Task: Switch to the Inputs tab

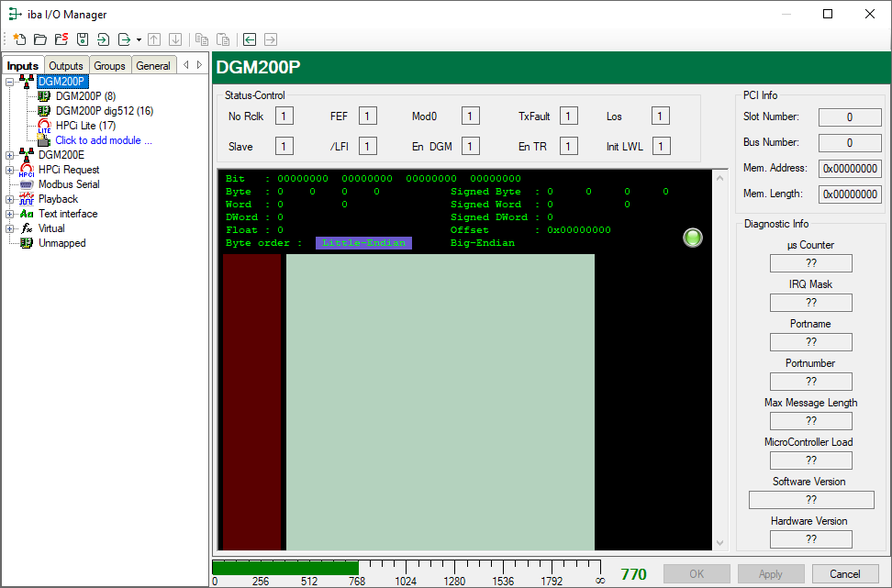Action: coord(23,65)
